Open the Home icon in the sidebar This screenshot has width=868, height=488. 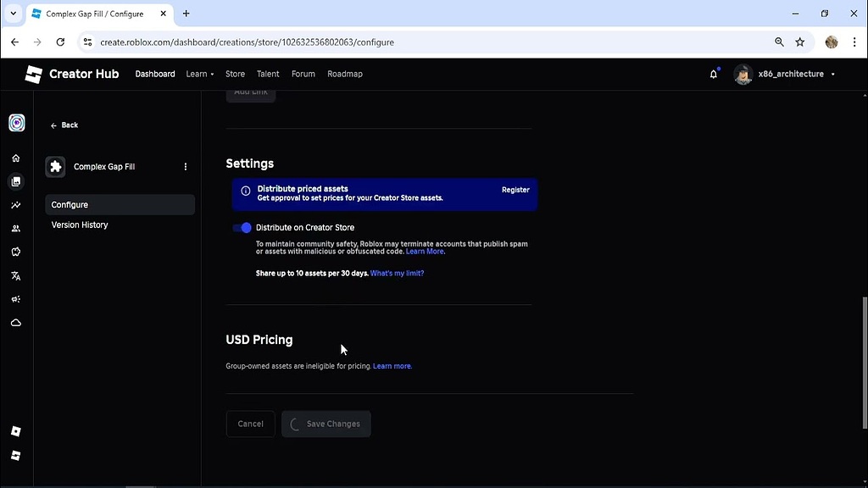pos(16,158)
